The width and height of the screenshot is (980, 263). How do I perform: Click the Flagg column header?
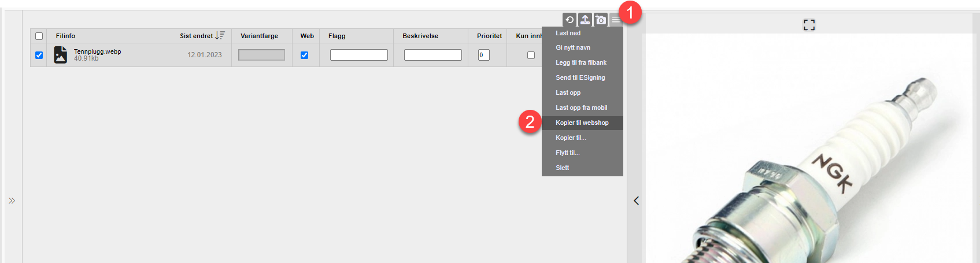336,36
